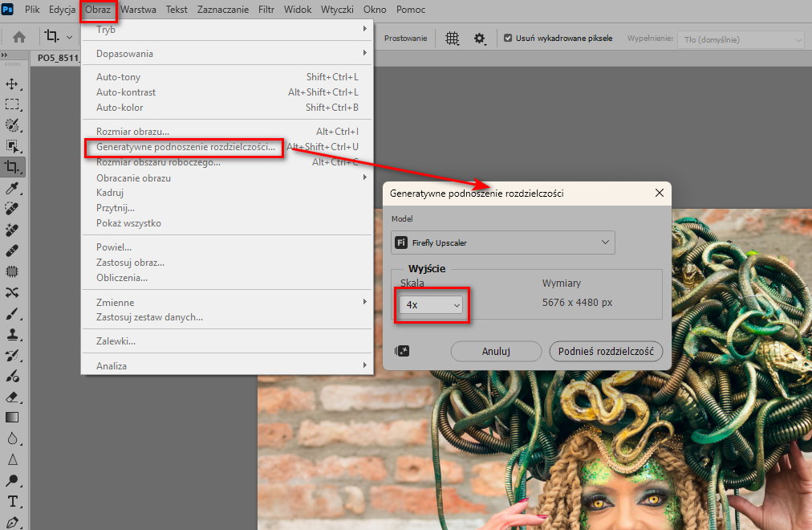812x530 pixels.
Task: Open the Edycja menu
Action: pyautogui.click(x=62, y=10)
